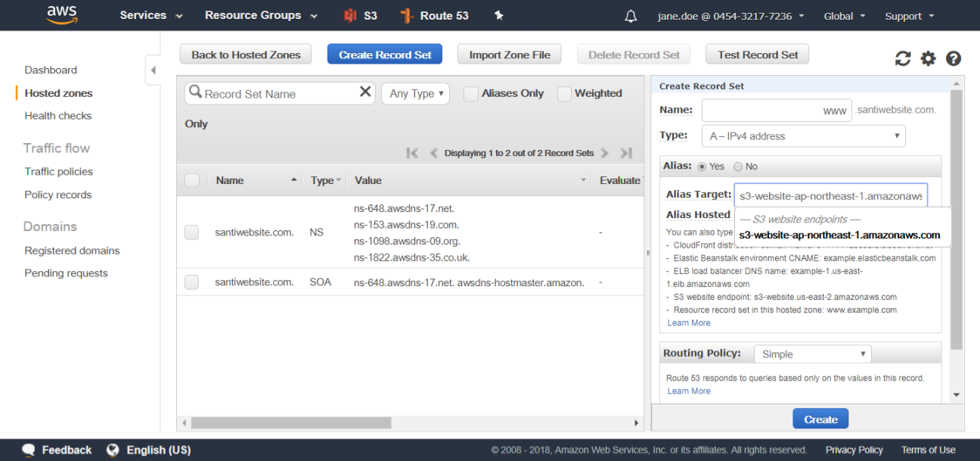This screenshot has height=461, width=980.
Task: Open the S3 service shortcut icon
Action: 350,15
